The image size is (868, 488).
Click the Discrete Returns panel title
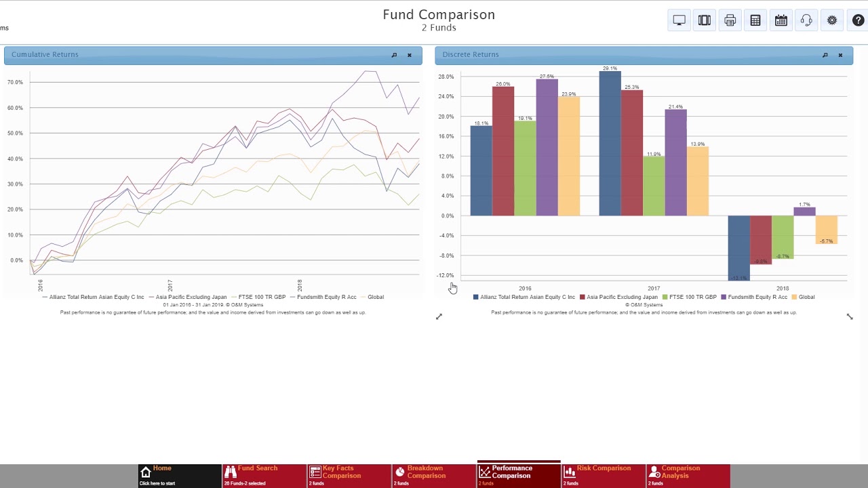point(471,54)
